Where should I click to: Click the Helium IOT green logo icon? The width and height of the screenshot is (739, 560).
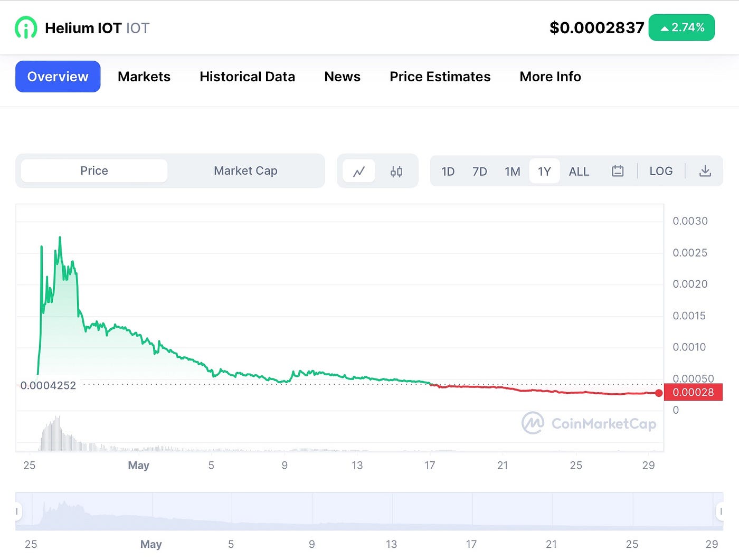pos(26,27)
